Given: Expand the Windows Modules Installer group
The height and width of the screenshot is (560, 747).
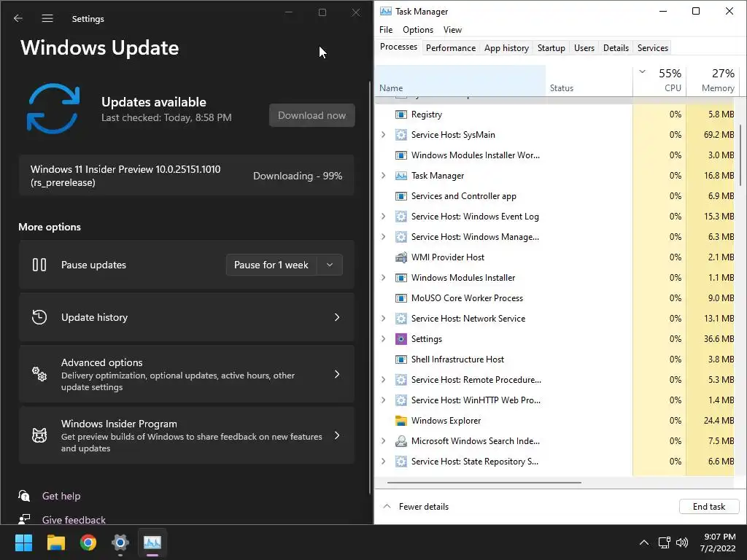Looking at the screenshot, I should pos(384,278).
